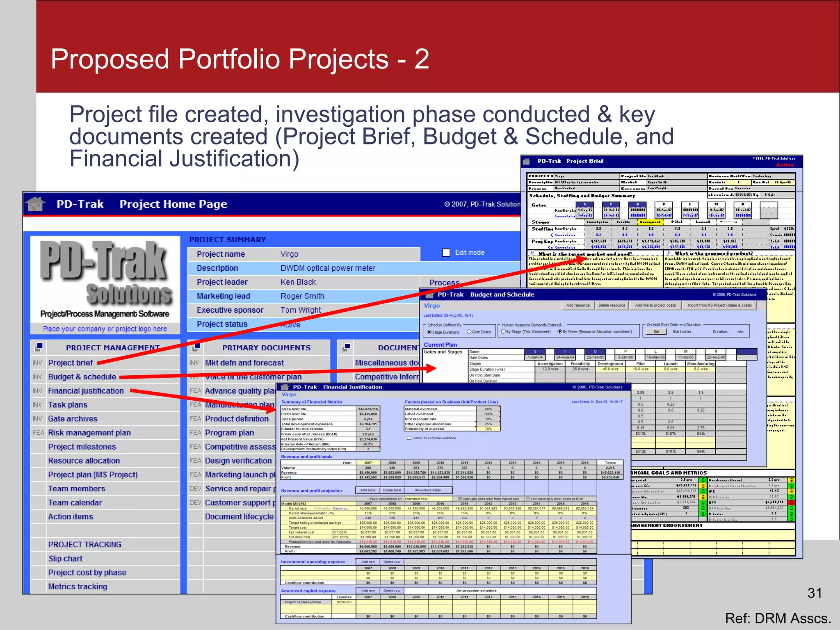Open the Miscellaneous documents link
840x630 pixels.
pos(387,363)
